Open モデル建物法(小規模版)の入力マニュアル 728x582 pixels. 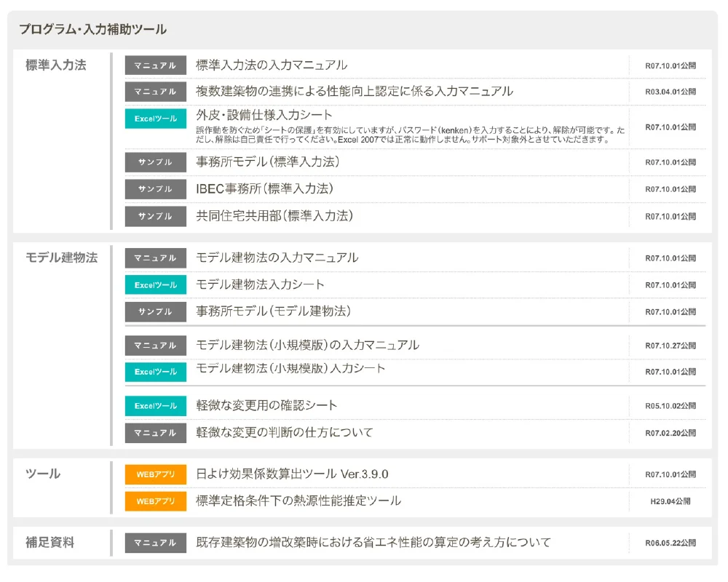tap(307, 346)
